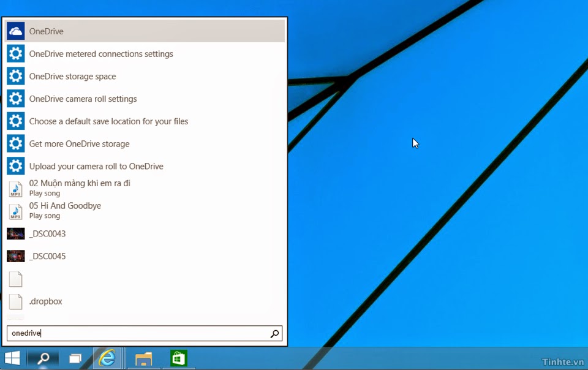This screenshot has width=588, height=370.
Task: Open OneDrive storage space result
Action: pos(72,77)
